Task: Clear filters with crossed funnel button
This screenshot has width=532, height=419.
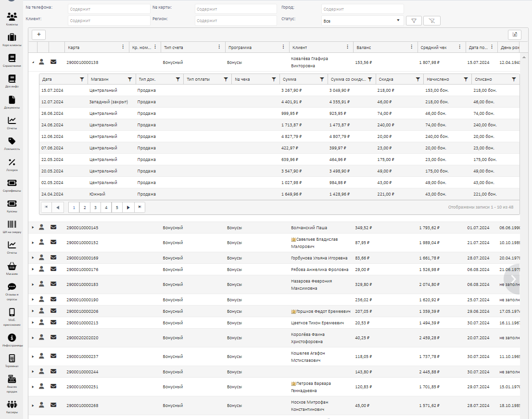Action: pyautogui.click(x=431, y=21)
